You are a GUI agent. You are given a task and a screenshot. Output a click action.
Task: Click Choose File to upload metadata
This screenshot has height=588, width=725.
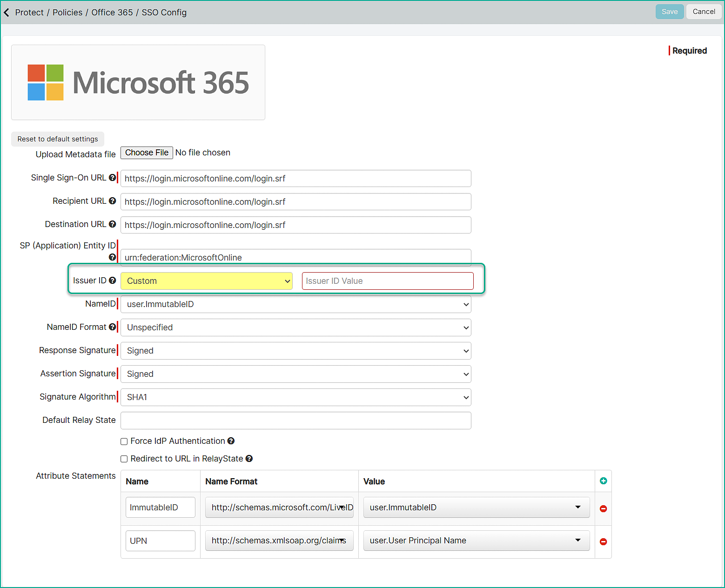(147, 153)
